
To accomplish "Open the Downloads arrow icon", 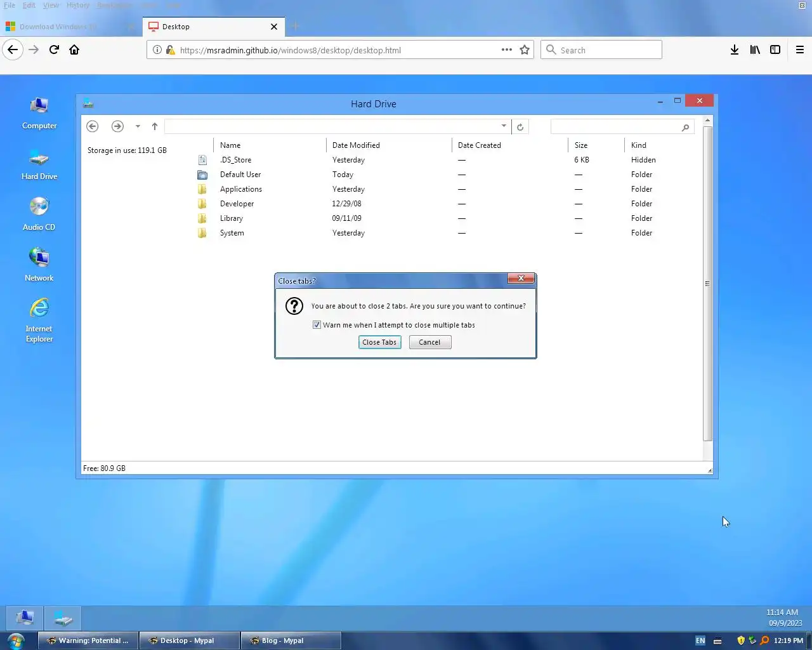I will click(735, 50).
